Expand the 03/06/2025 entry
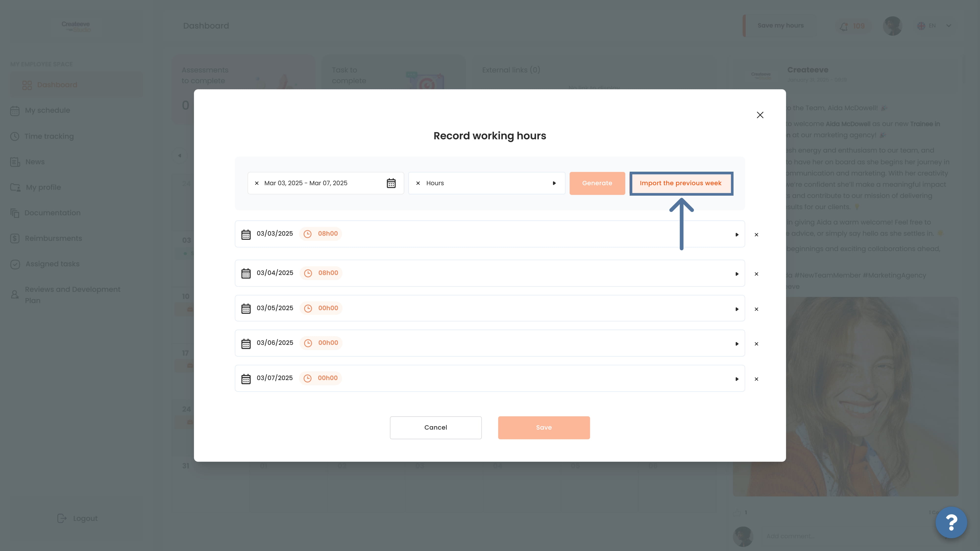This screenshot has width=980, height=551. point(737,344)
